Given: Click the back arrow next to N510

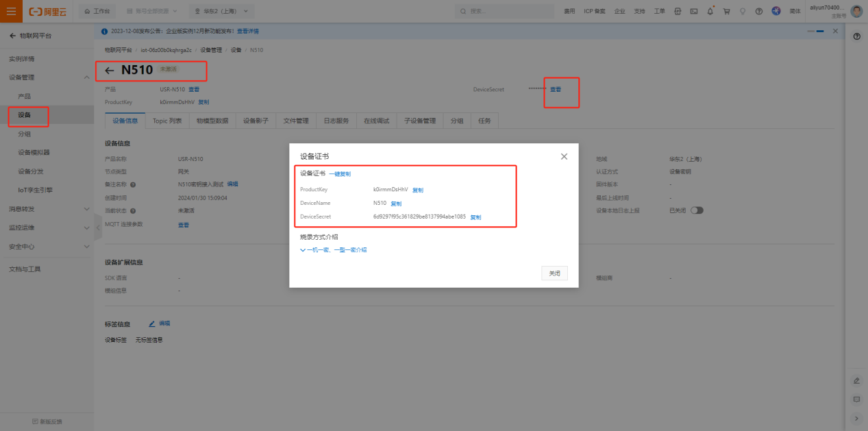Looking at the screenshot, I should pos(110,70).
